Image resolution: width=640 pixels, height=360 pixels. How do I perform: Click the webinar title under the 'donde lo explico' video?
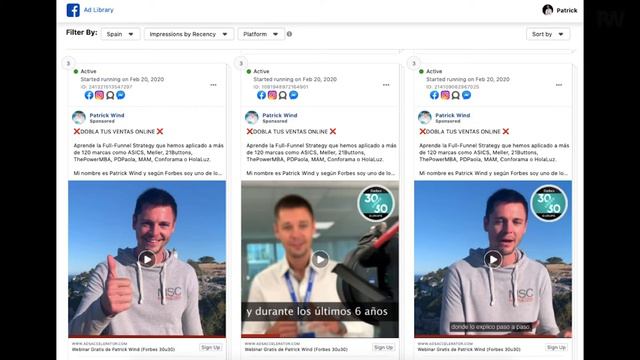pos(469,349)
